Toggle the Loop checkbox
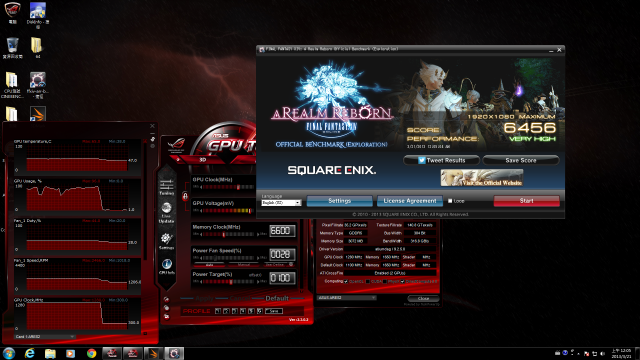640x360 pixels. coord(450,201)
